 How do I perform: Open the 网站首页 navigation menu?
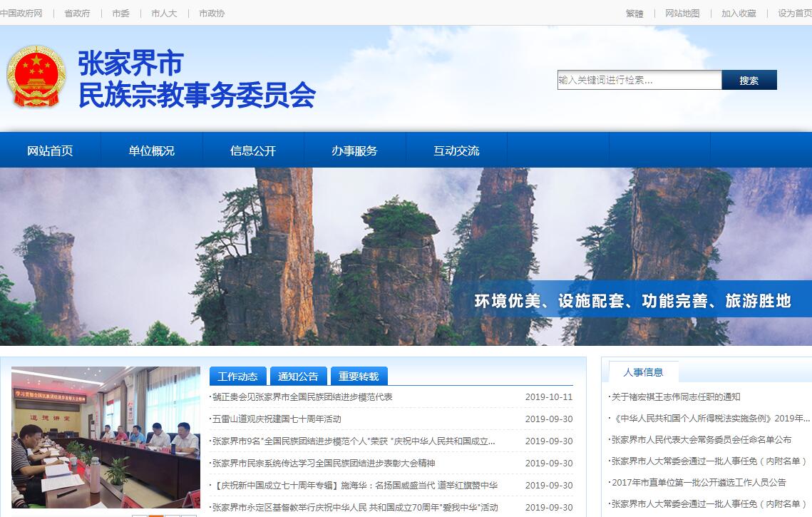pos(50,150)
